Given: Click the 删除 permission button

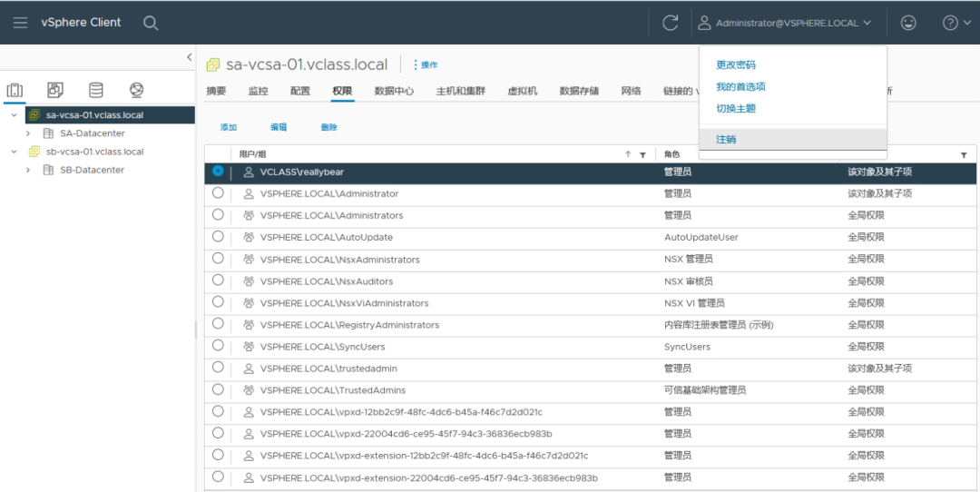Looking at the screenshot, I should [x=328, y=127].
